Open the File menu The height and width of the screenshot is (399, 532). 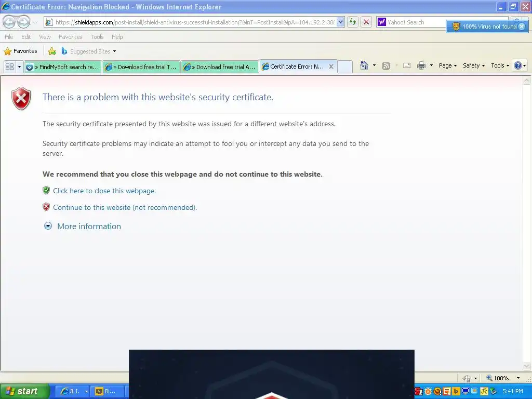(x=9, y=37)
